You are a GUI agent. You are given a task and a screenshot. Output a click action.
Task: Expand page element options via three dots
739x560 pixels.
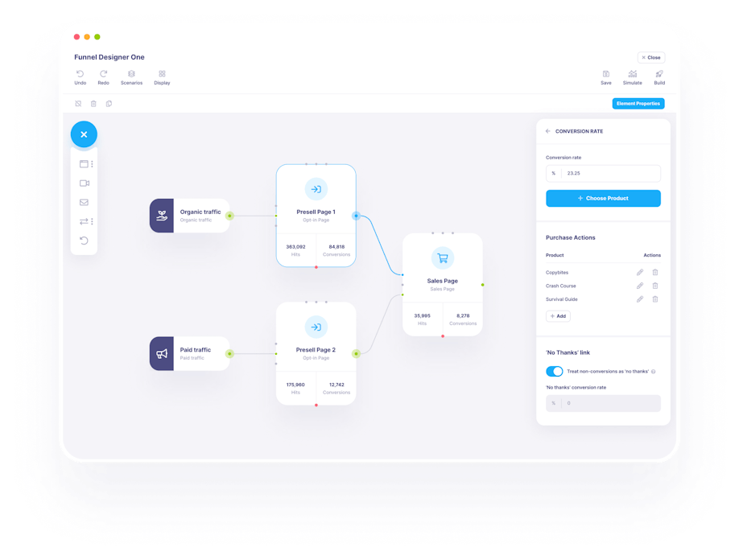coord(93,164)
